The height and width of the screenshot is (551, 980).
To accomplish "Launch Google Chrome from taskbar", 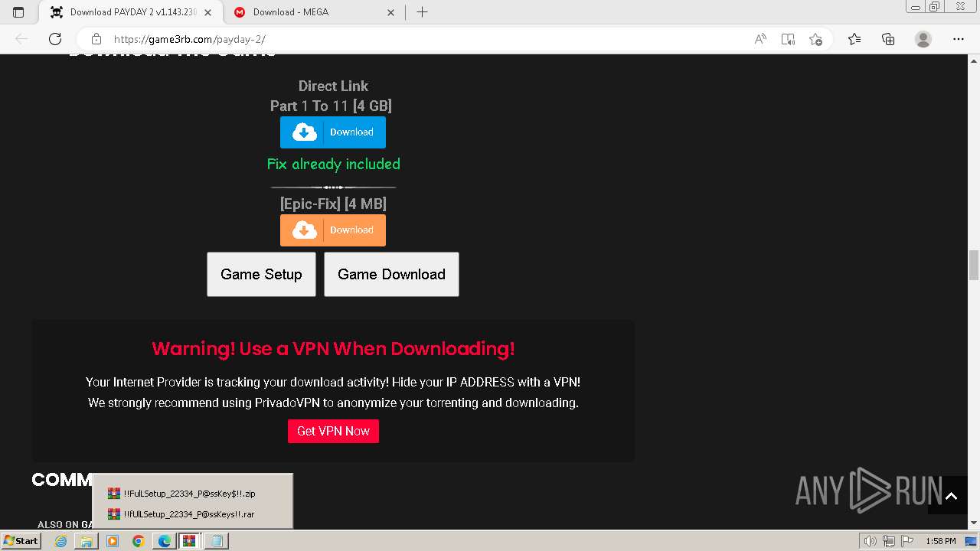I will point(139,541).
